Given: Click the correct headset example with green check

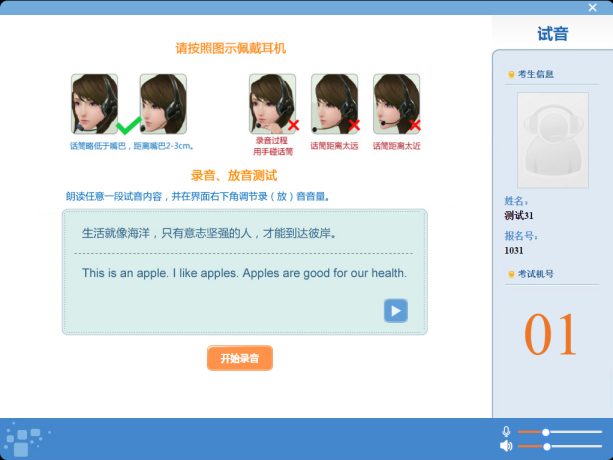Looking at the screenshot, I should pos(94,104).
